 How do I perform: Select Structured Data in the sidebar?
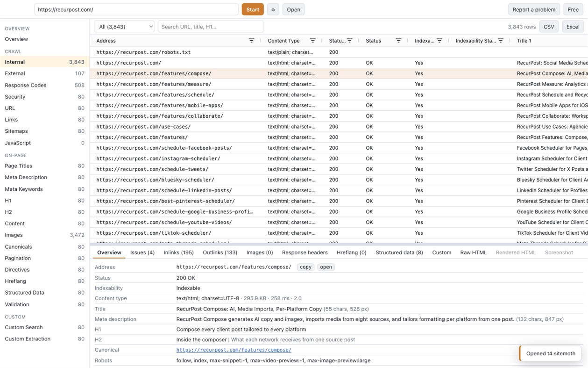click(45, 293)
